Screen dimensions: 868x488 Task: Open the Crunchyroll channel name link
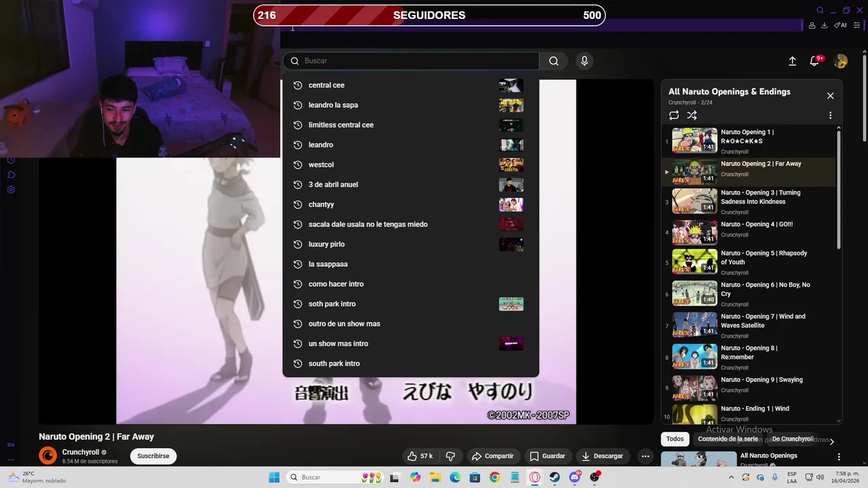point(81,452)
